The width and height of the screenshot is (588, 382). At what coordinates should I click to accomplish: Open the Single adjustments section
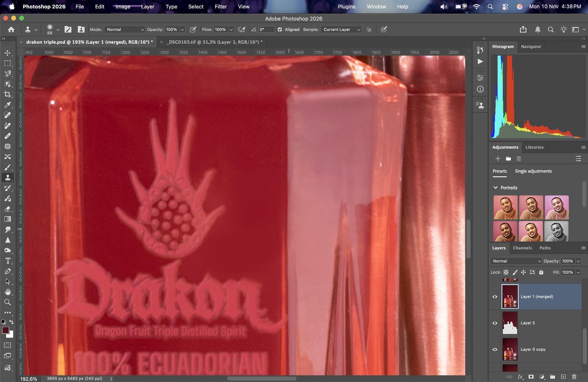533,171
